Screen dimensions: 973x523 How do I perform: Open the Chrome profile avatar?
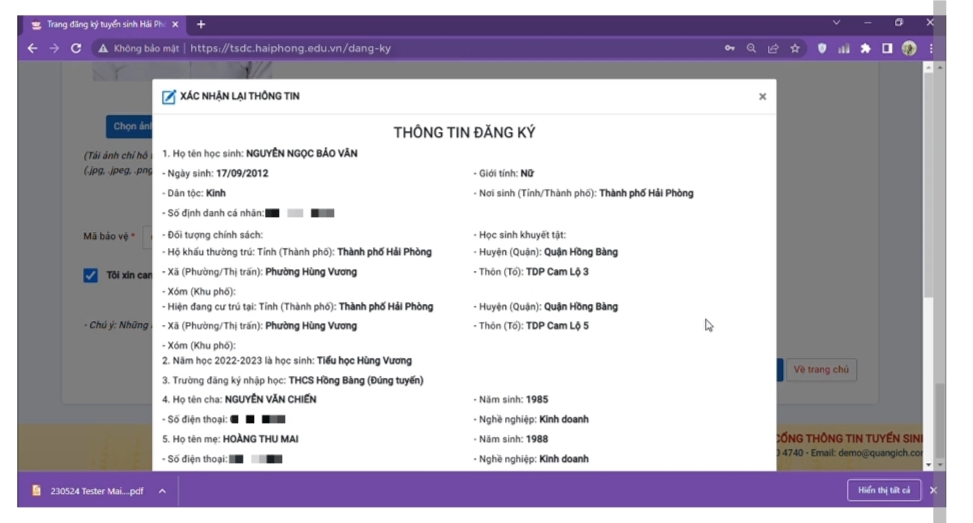click(909, 48)
